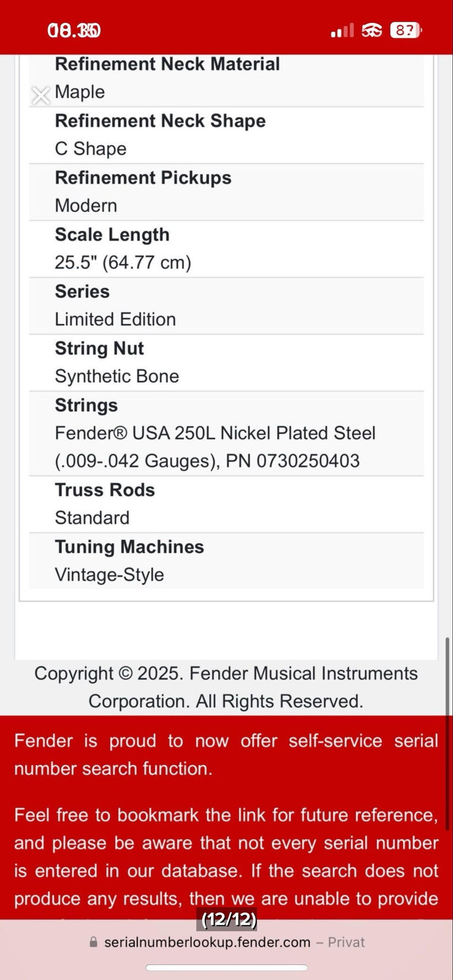The width and height of the screenshot is (453, 980).
Task: Tap the Scale Length value 25.5" (64.77 cm)
Action: click(x=123, y=263)
